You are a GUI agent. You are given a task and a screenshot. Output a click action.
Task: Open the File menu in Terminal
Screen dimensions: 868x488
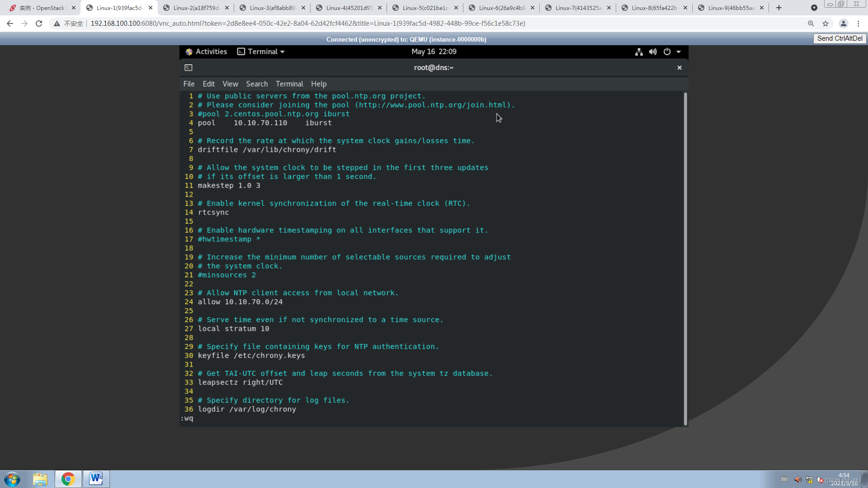click(189, 84)
